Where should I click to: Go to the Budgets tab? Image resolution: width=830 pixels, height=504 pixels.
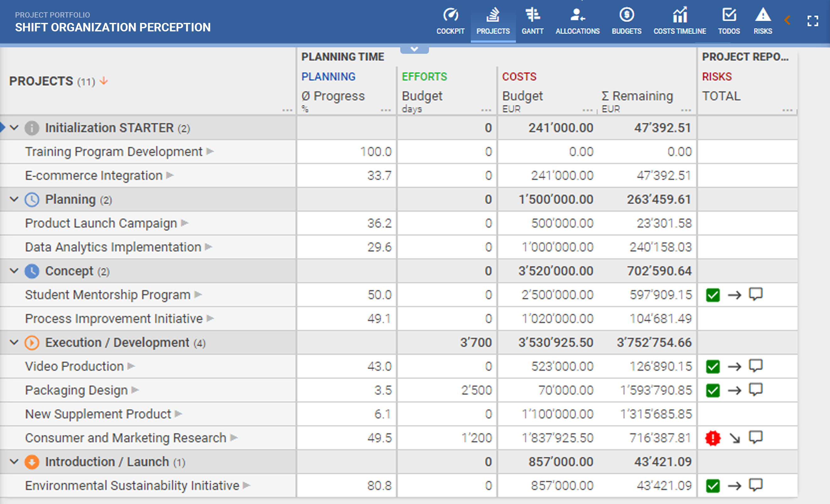click(627, 22)
